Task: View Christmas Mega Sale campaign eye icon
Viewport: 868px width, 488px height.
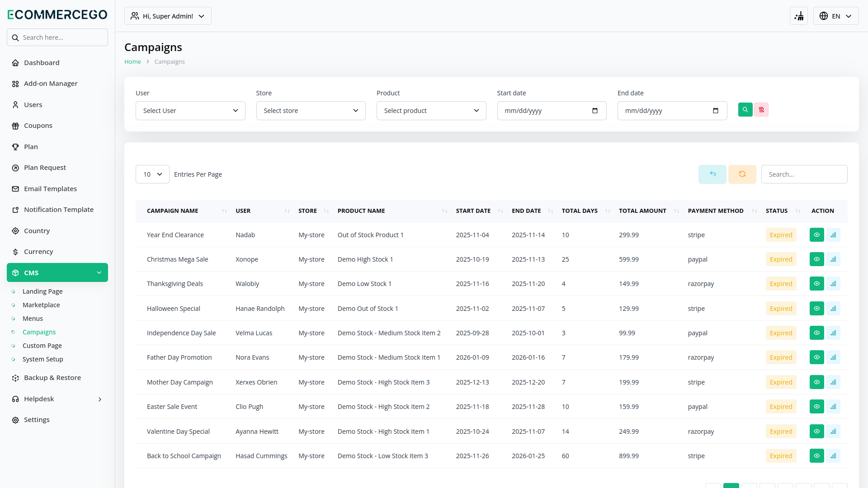Action: point(816,259)
